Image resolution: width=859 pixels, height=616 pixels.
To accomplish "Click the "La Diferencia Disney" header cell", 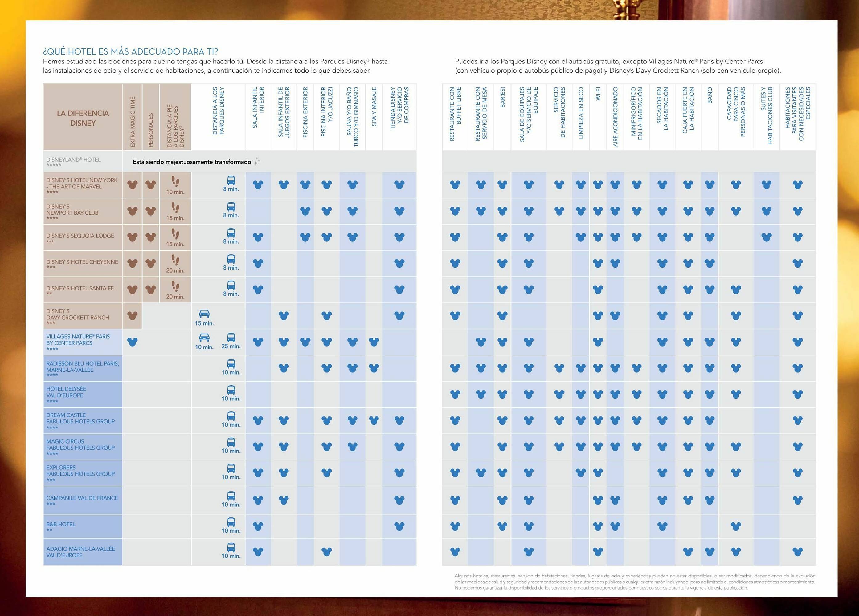I will (x=83, y=117).
